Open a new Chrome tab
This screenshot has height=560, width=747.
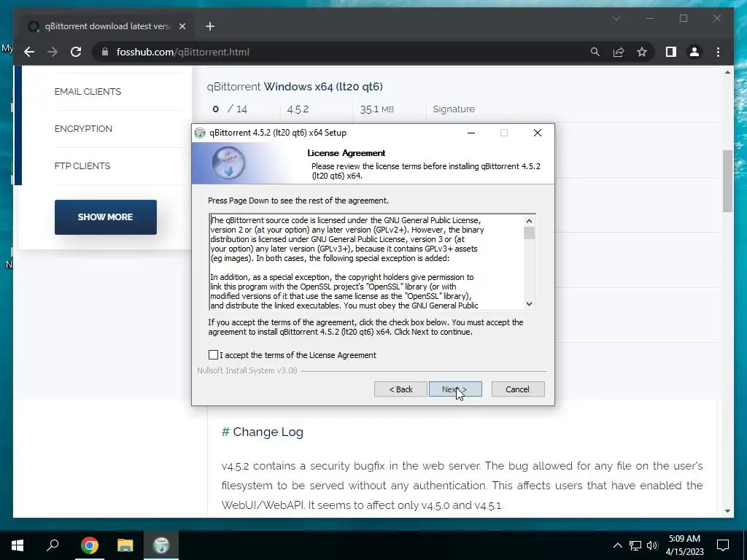coord(210,26)
